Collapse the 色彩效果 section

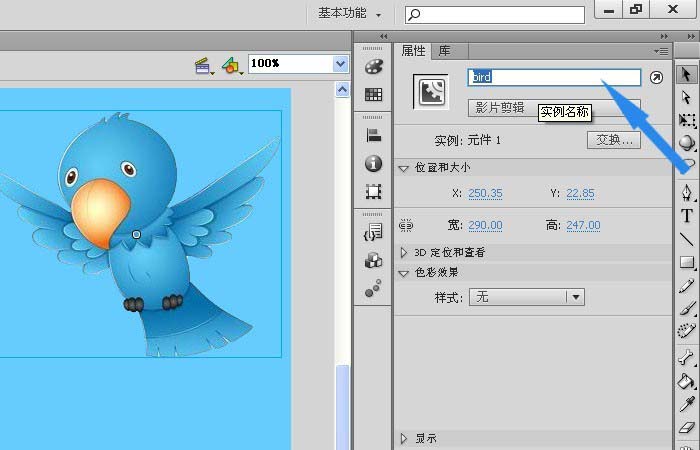(404, 273)
